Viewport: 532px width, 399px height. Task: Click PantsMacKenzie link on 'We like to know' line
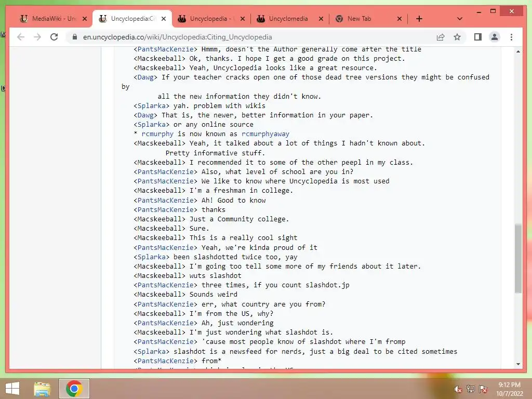pyautogui.click(x=165, y=181)
